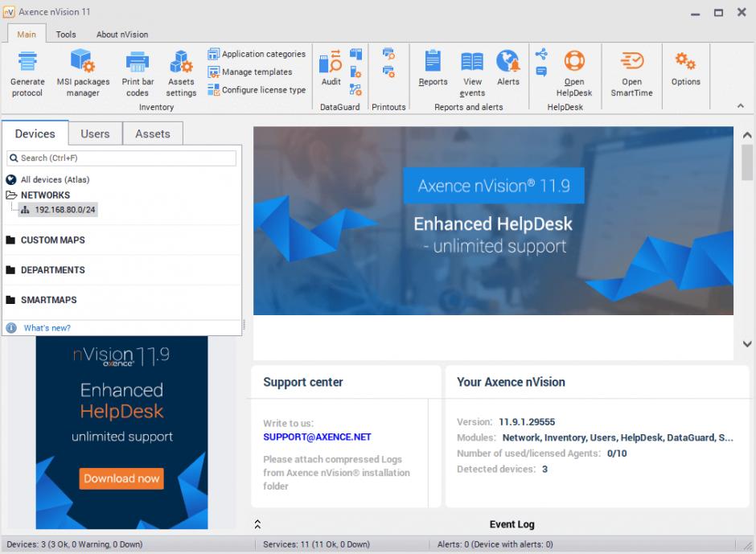Open Alerts
756x554 pixels.
click(508, 68)
